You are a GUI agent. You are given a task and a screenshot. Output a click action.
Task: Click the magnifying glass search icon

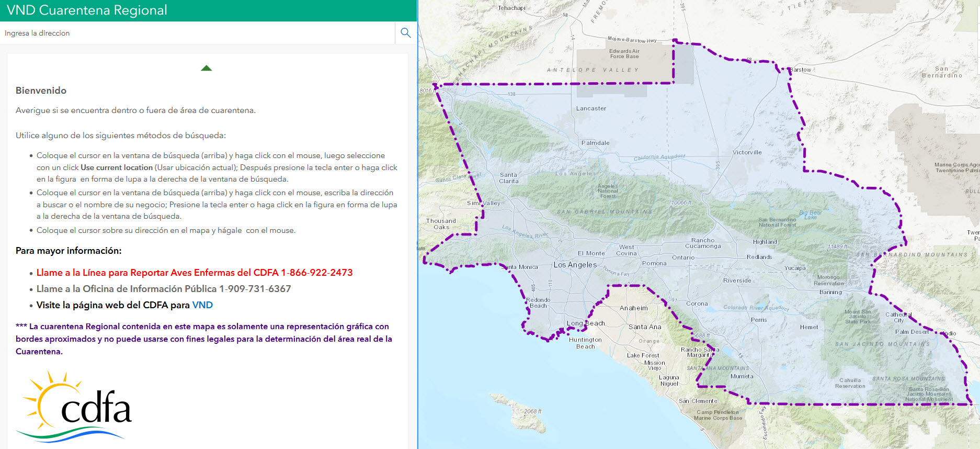(x=405, y=33)
